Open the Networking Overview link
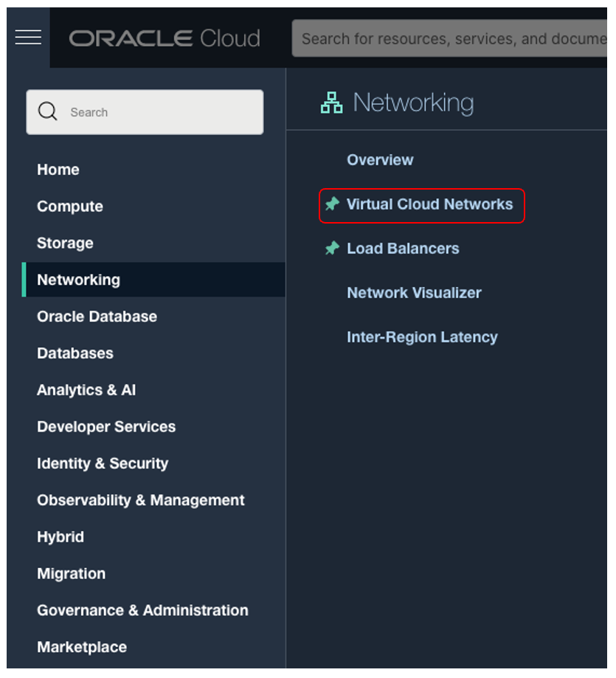616x678 pixels. pos(380,160)
